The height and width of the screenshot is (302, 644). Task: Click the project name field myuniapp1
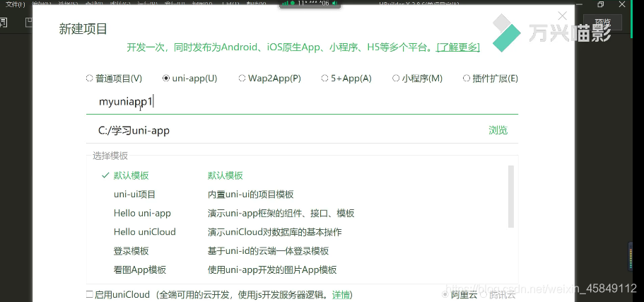pos(302,101)
